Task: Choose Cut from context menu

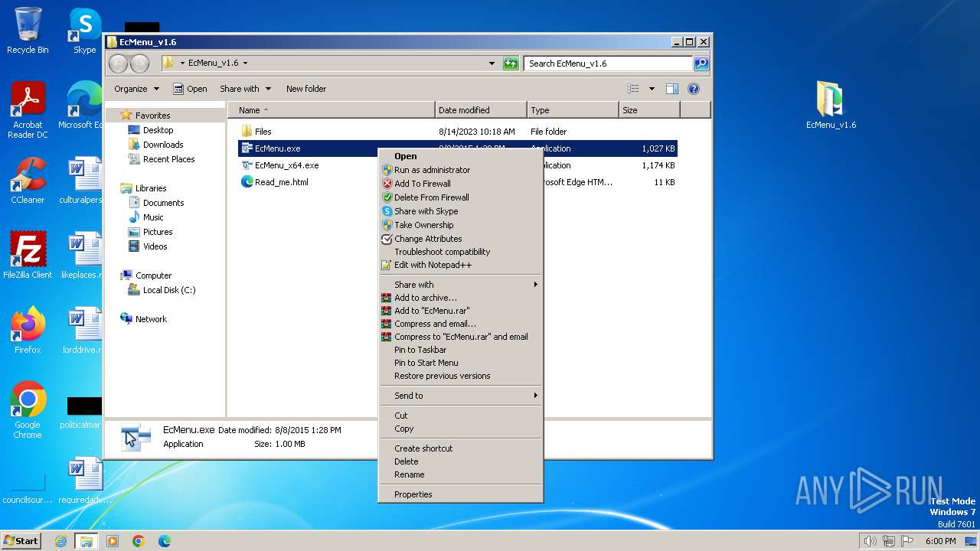Action: [x=460, y=416]
